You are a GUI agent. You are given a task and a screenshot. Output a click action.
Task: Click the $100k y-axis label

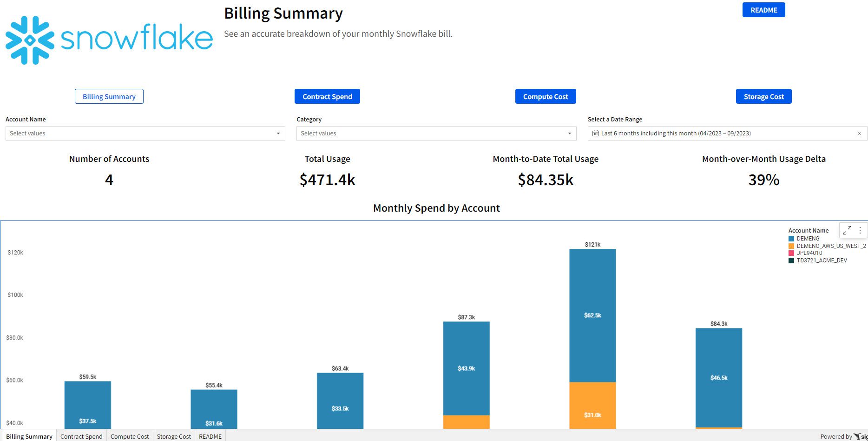tap(15, 295)
